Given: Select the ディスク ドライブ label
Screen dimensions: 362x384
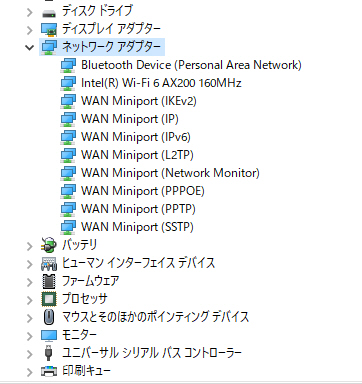Looking at the screenshot, I should pos(97,10).
